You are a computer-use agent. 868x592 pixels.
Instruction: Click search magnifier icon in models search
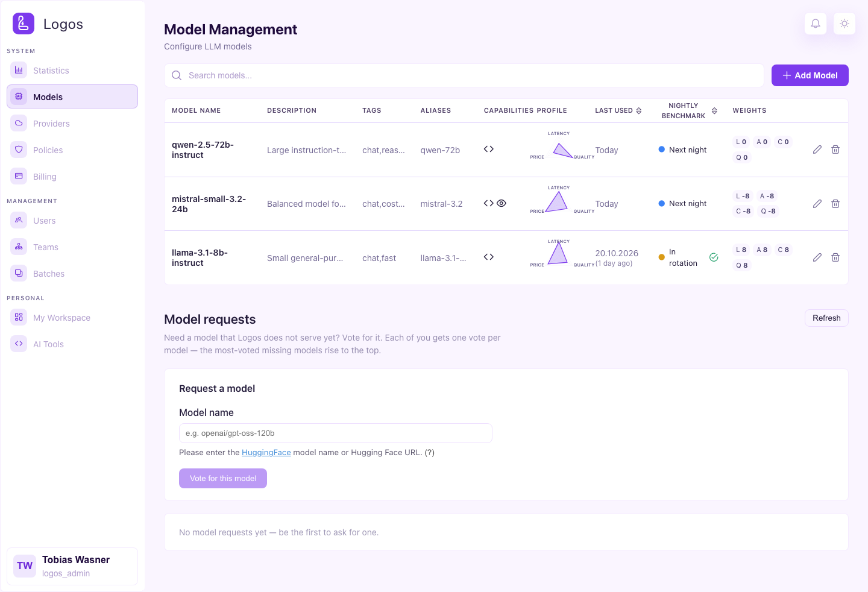coord(177,75)
